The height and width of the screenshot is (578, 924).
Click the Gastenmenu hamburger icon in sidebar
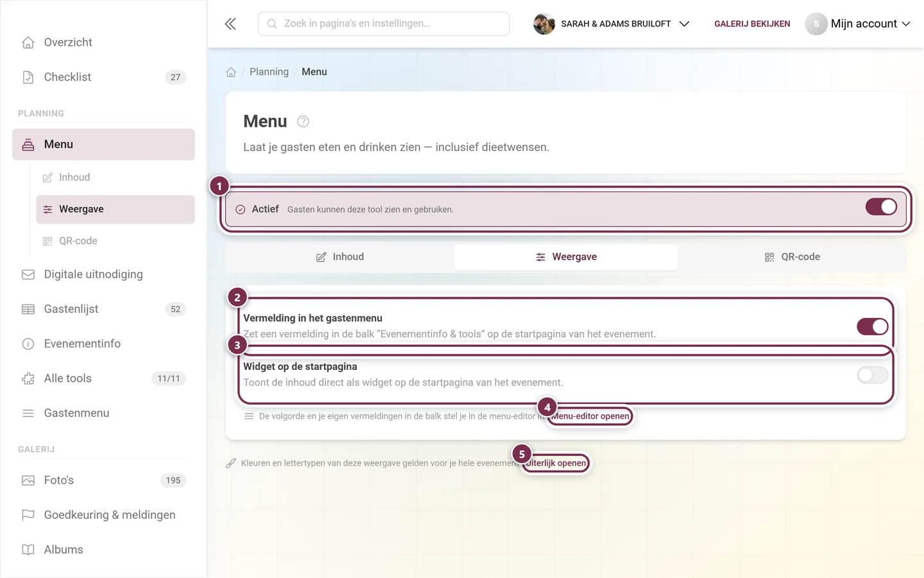pos(28,413)
